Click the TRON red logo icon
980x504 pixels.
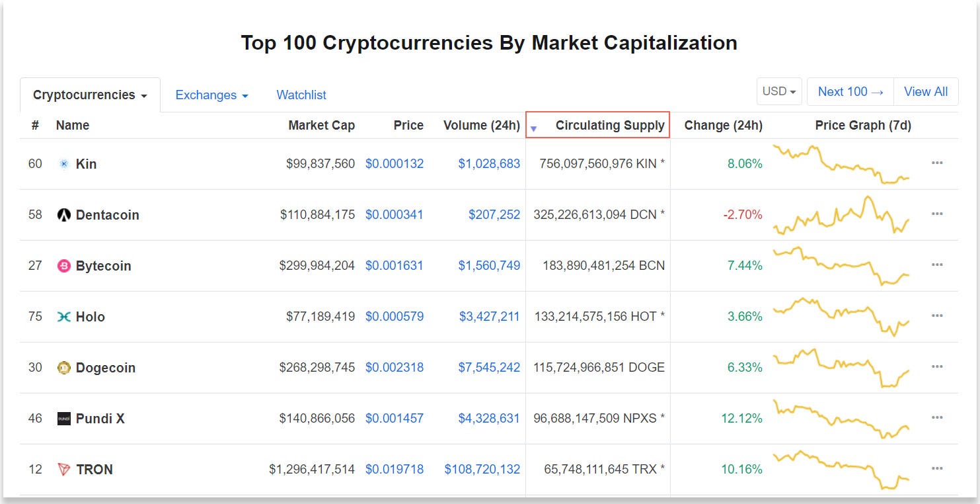tap(64, 470)
